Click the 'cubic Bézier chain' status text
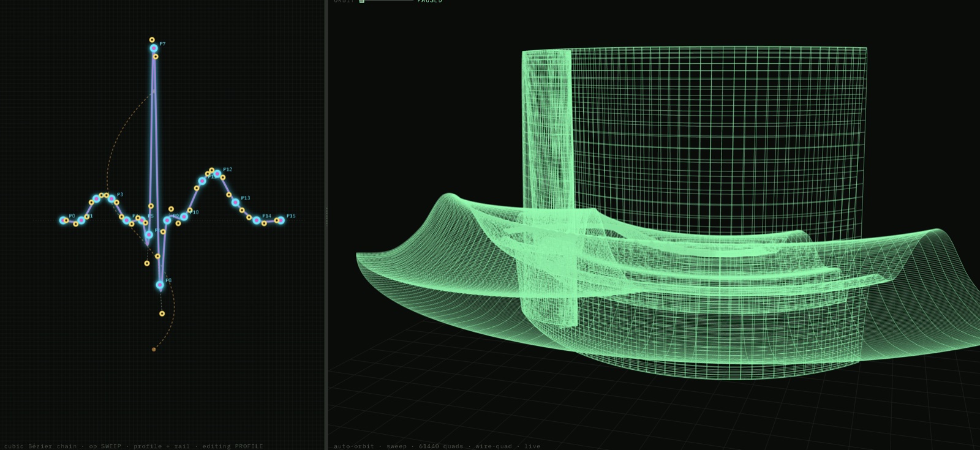 pos(40,446)
